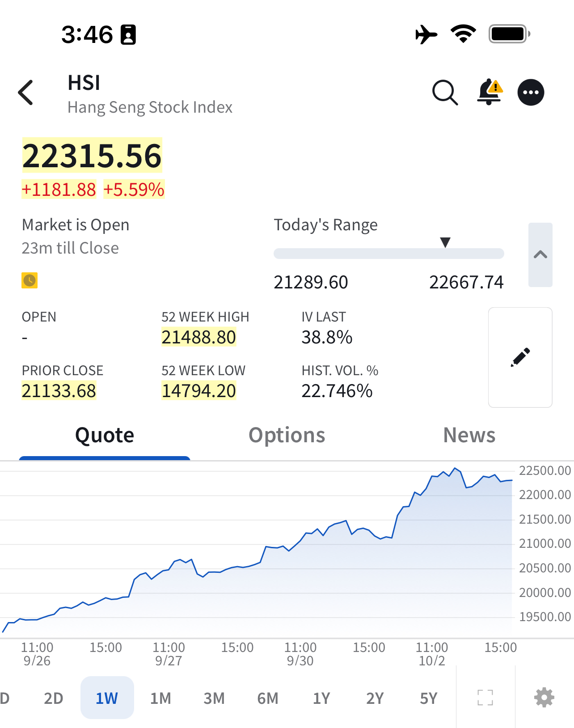Tap the 52 Week High value
The width and height of the screenshot is (574, 728).
(198, 337)
